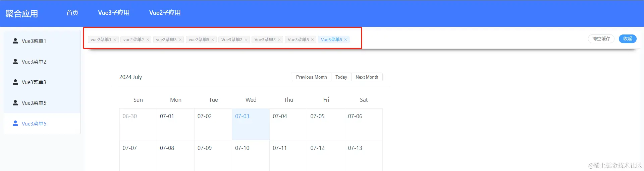The image size is (644, 171).
Task: Click the blue 收起 button
Action: point(628,39)
